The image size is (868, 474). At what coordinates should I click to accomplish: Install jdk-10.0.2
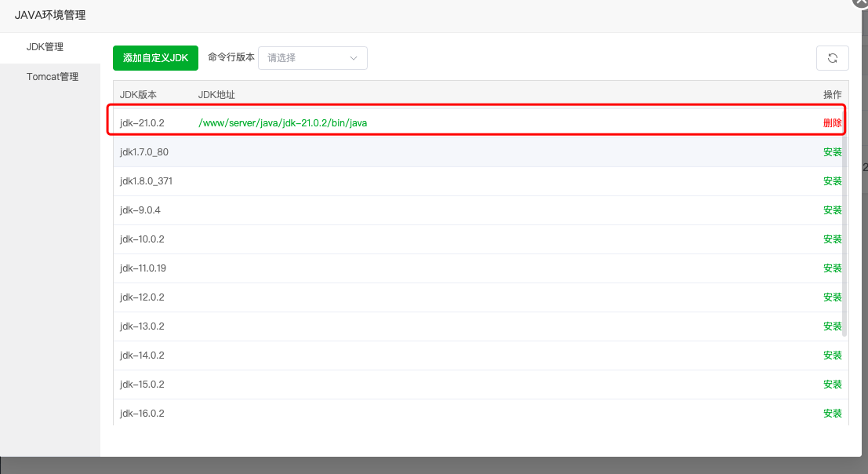click(832, 239)
